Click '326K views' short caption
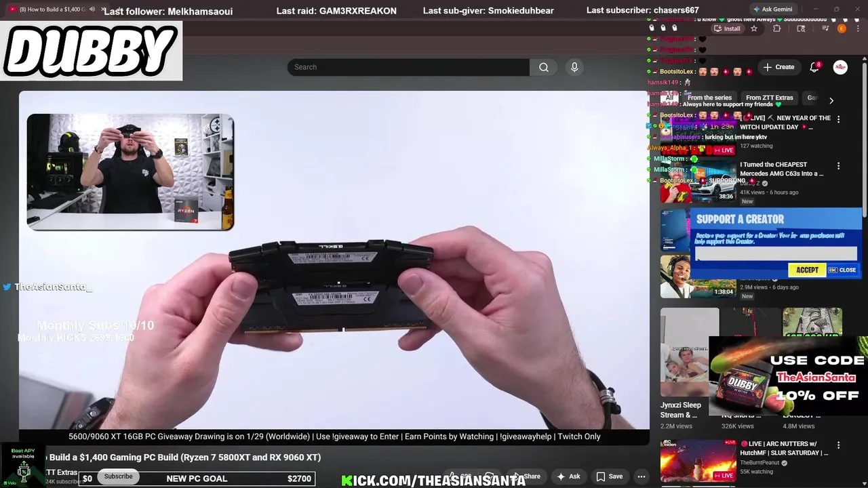 pyautogui.click(x=737, y=426)
